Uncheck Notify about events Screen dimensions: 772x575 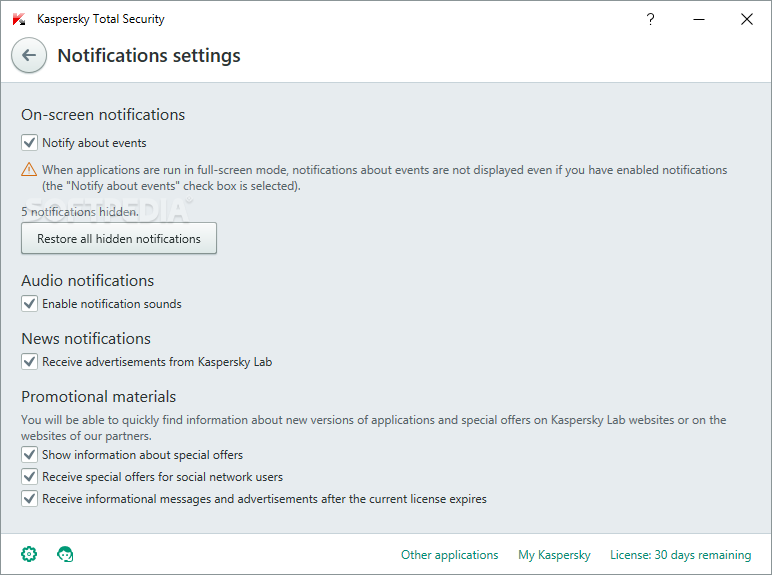tap(29, 143)
